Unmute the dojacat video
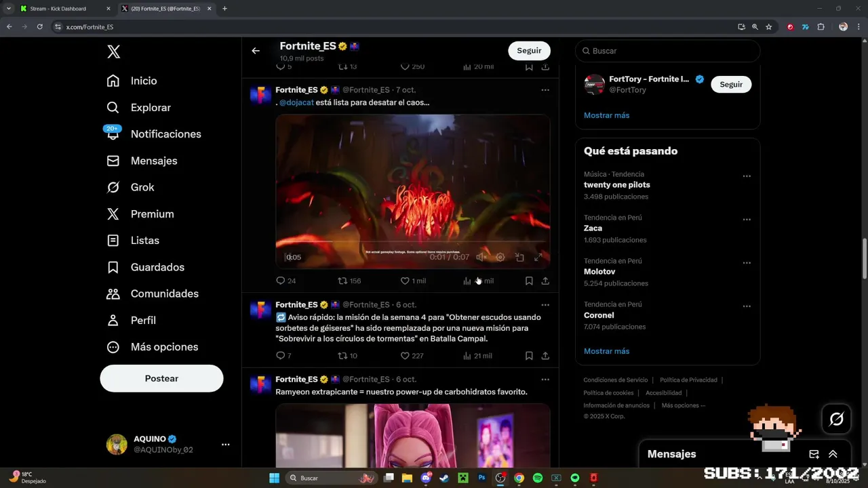868x488 pixels. pos(481,258)
